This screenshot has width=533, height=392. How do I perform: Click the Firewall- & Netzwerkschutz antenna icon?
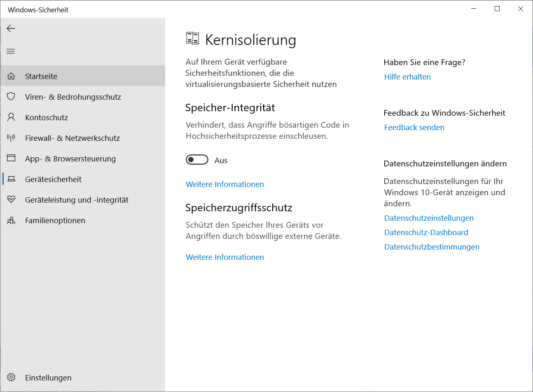(11, 138)
